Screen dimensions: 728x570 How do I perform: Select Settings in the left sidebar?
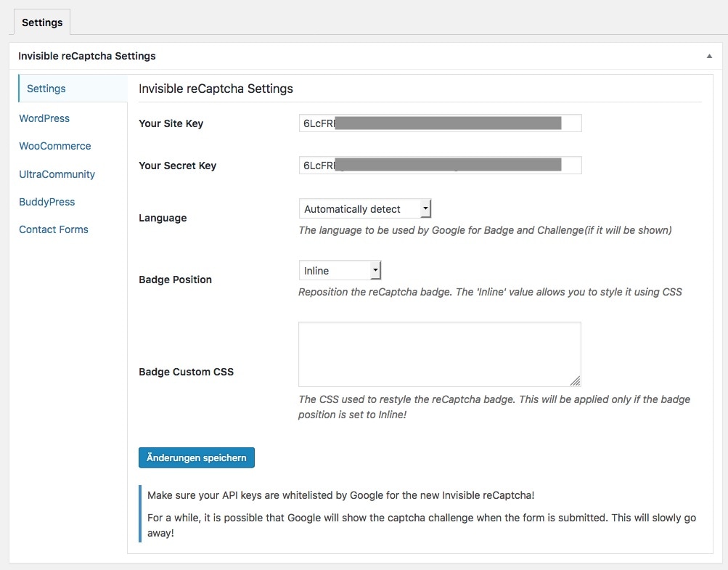coord(46,89)
